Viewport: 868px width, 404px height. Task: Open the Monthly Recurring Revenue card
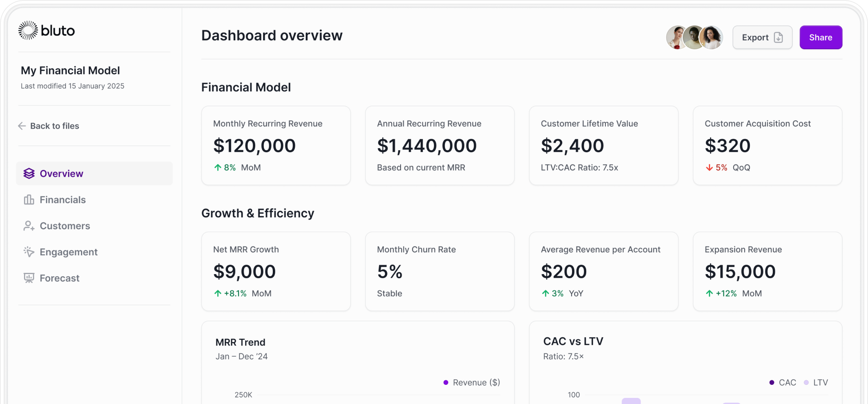tap(276, 145)
